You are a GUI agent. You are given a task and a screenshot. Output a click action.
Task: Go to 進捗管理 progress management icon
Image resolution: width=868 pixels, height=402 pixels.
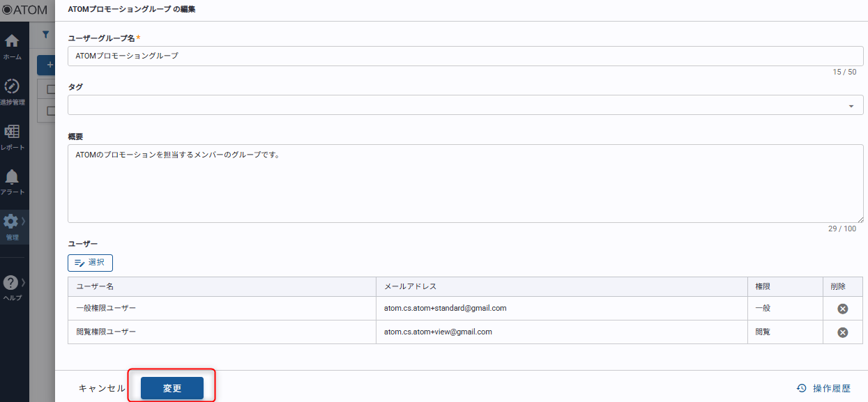pyautogui.click(x=12, y=87)
